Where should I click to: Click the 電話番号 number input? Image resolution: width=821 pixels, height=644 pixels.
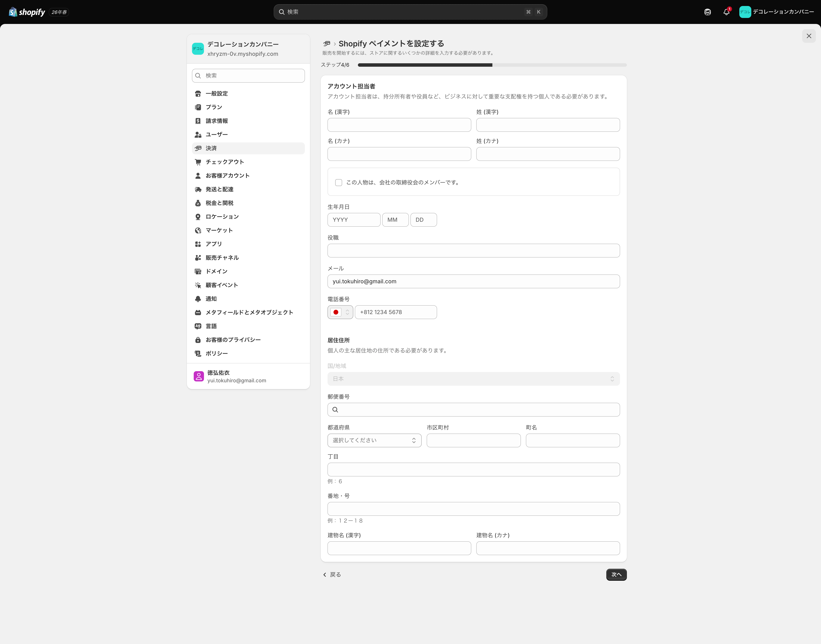pyautogui.click(x=396, y=312)
